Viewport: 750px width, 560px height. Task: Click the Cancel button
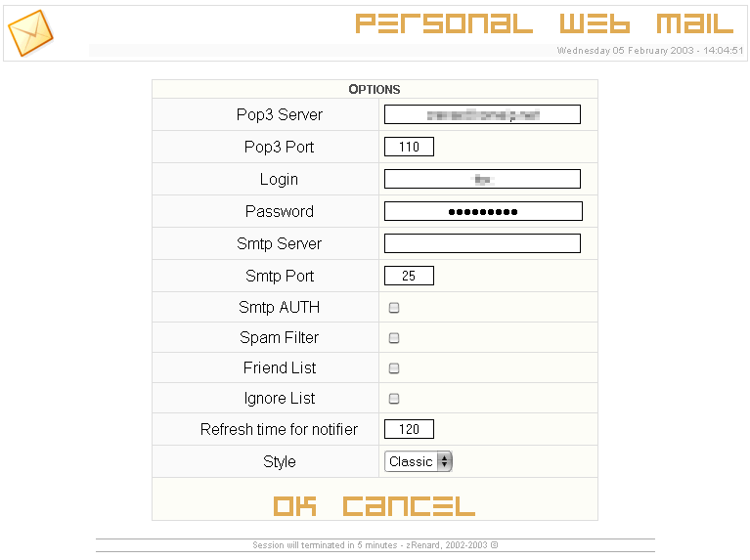pyautogui.click(x=409, y=506)
